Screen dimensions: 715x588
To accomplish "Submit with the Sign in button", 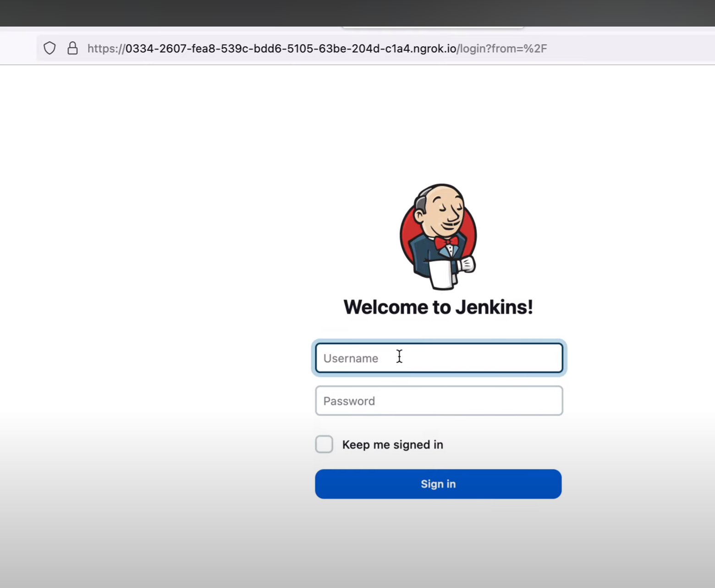I will [x=438, y=484].
